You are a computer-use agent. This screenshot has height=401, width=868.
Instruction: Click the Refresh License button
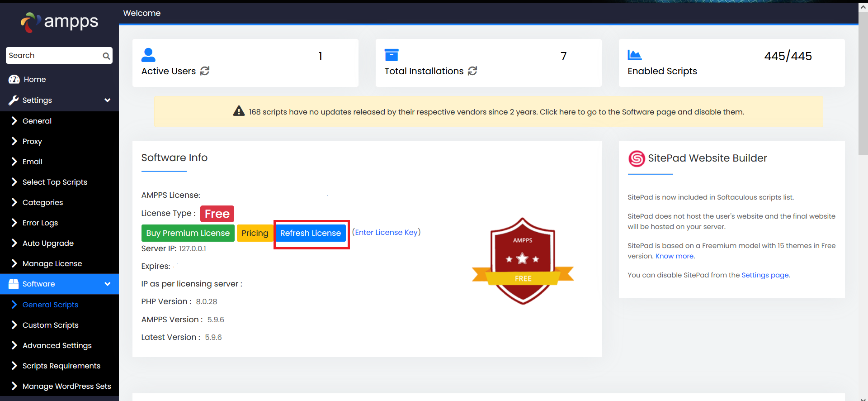pos(311,233)
